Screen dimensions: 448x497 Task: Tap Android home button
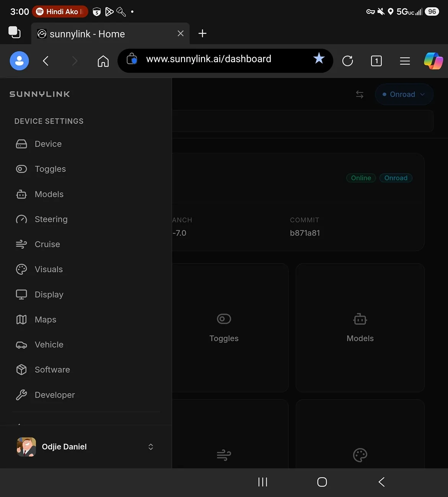click(322, 482)
